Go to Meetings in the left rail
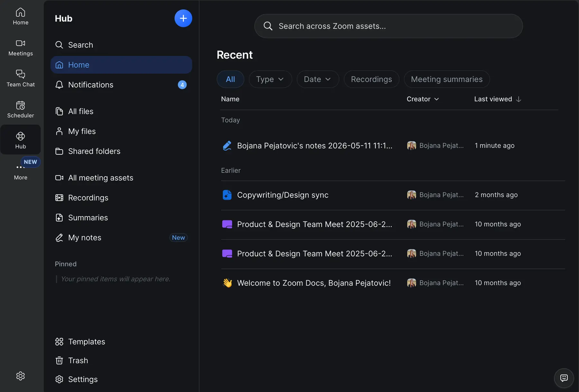The width and height of the screenshot is (579, 392). pyautogui.click(x=21, y=48)
